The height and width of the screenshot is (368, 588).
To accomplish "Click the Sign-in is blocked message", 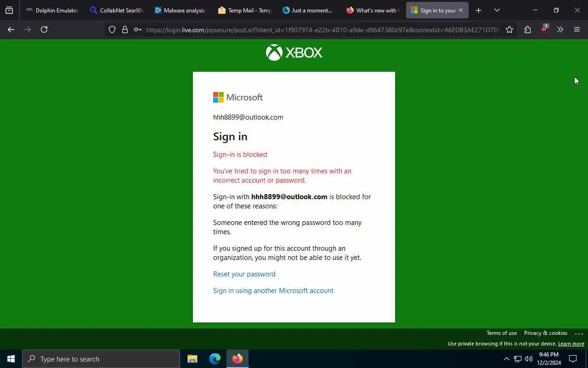I will [240, 154].
